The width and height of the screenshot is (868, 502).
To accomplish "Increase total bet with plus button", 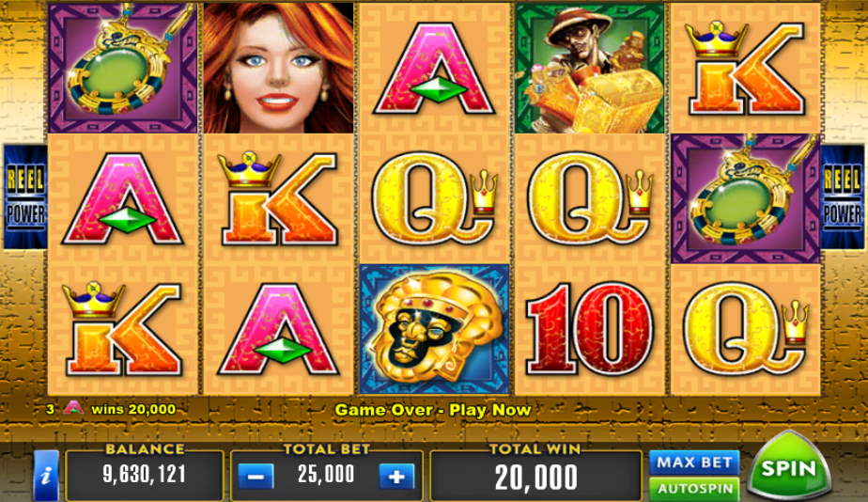I will (396, 477).
